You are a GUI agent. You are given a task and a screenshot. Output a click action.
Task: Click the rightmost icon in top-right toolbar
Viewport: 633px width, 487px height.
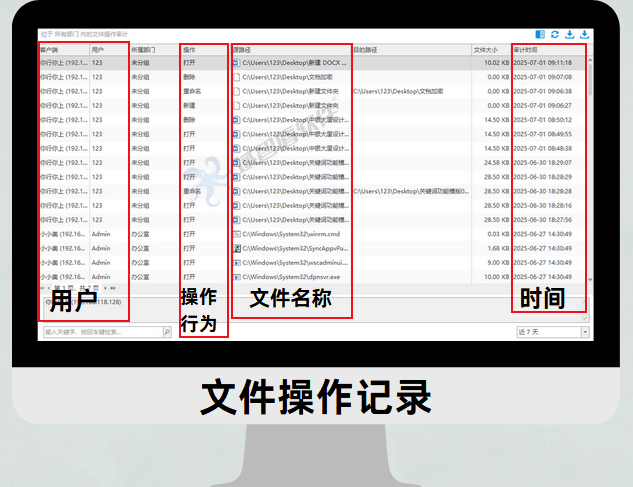pyautogui.click(x=584, y=35)
